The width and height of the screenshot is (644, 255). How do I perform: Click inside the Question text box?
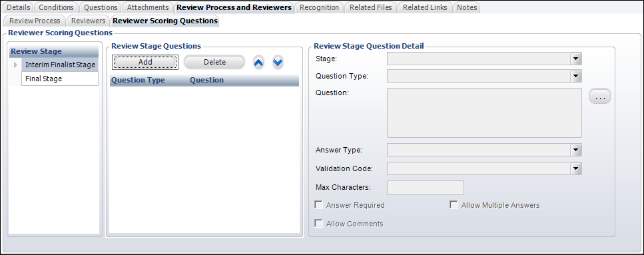pyautogui.click(x=484, y=113)
